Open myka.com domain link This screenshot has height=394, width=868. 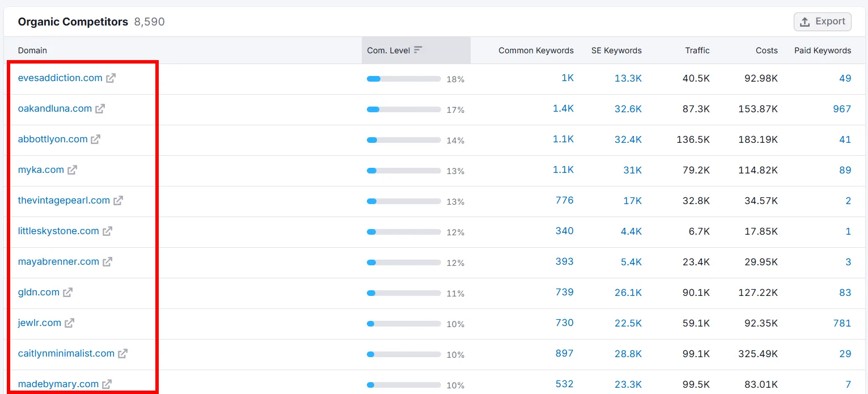tap(41, 170)
